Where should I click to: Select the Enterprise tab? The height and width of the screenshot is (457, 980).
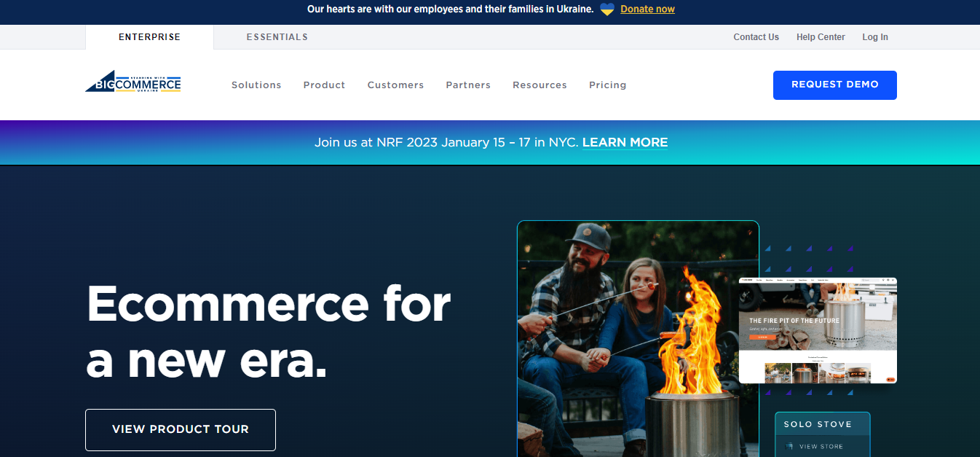(x=149, y=37)
